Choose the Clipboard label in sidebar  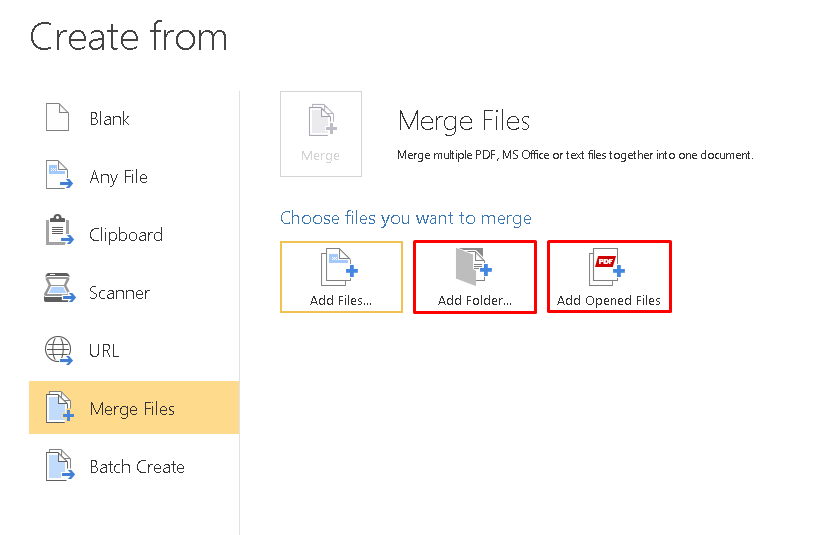(x=126, y=235)
